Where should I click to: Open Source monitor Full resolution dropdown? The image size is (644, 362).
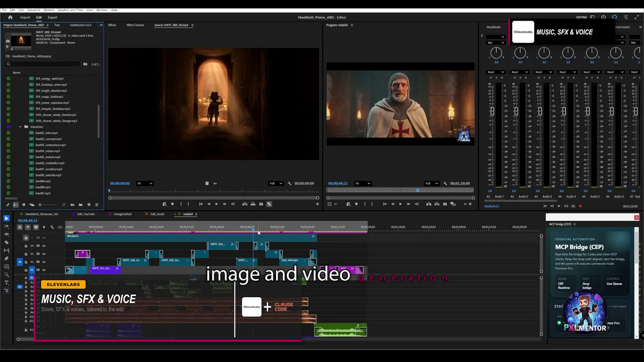276,184
